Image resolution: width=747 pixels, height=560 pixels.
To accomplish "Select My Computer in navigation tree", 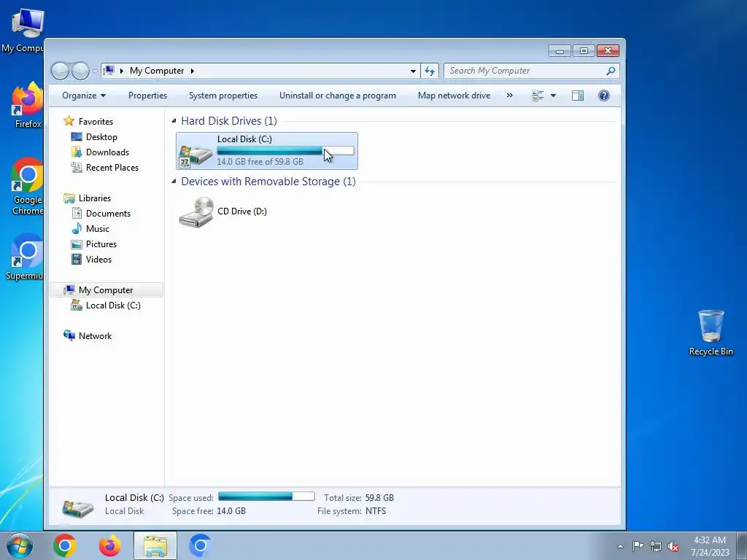I will 106,290.
